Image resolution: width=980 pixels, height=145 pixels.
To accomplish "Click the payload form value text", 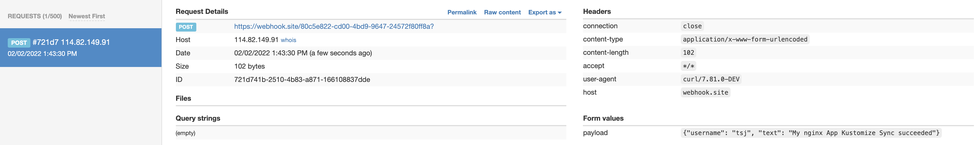I will (x=811, y=133).
